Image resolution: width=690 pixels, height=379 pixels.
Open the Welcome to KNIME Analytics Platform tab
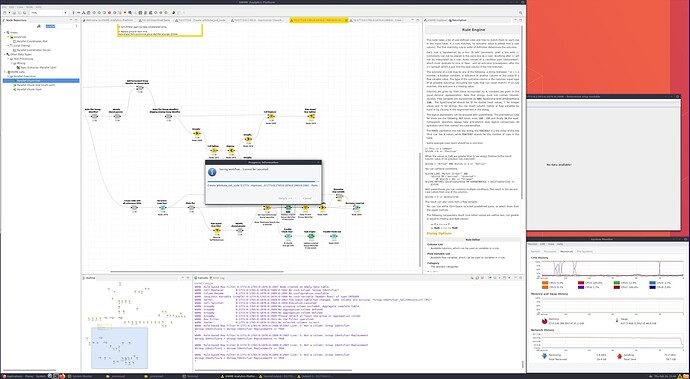[x=110, y=20]
